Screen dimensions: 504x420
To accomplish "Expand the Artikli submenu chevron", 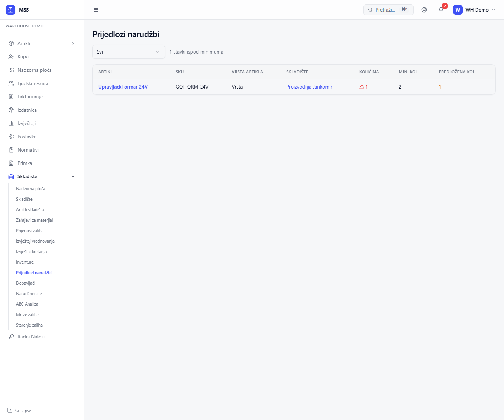I will pos(73,43).
